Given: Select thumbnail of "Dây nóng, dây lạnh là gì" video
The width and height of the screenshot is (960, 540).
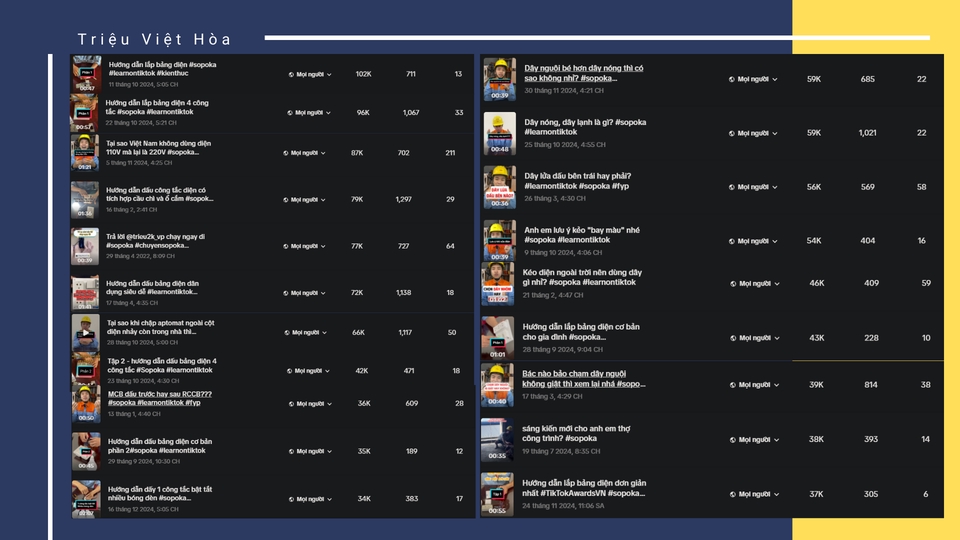Looking at the screenshot, I should pyautogui.click(x=499, y=133).
